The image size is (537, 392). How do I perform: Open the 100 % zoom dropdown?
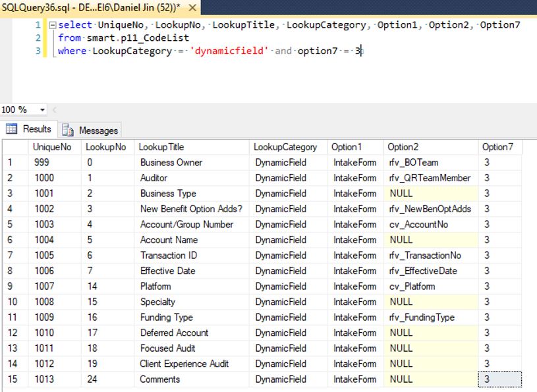tap(42, 110)
